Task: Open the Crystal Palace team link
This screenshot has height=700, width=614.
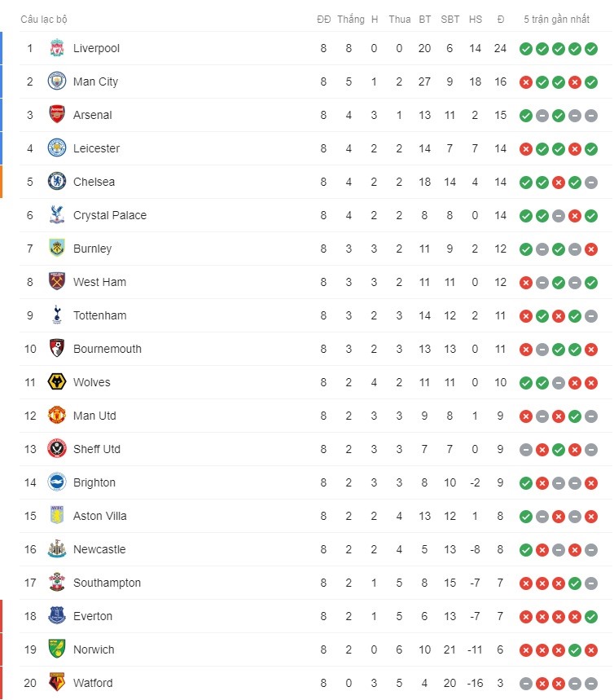Action: click(110, 215)
